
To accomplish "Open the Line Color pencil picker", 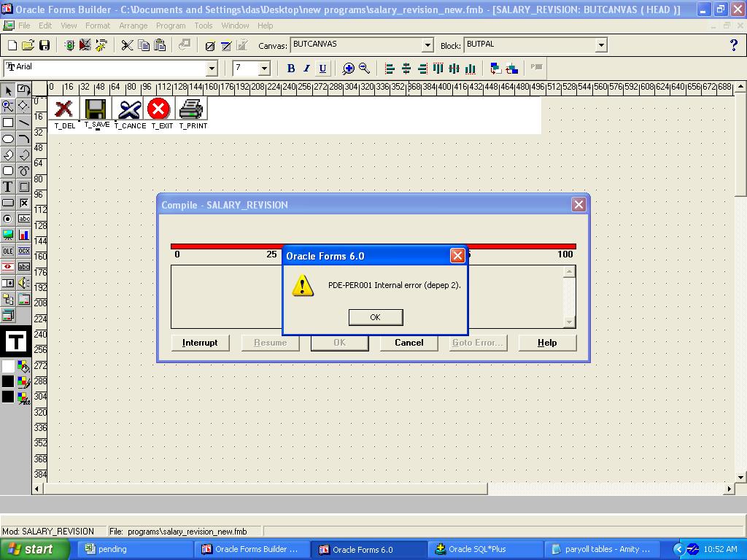I will (x=24, y=381).
